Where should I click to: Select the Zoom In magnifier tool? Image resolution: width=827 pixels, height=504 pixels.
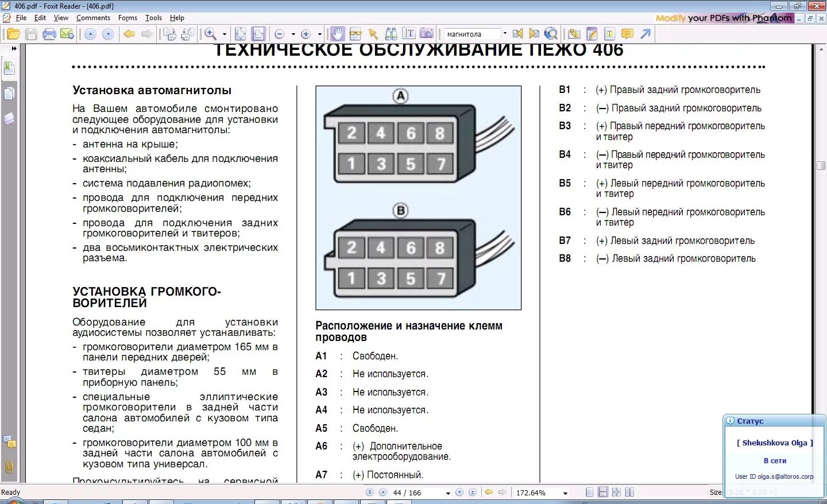coord(211,34)
